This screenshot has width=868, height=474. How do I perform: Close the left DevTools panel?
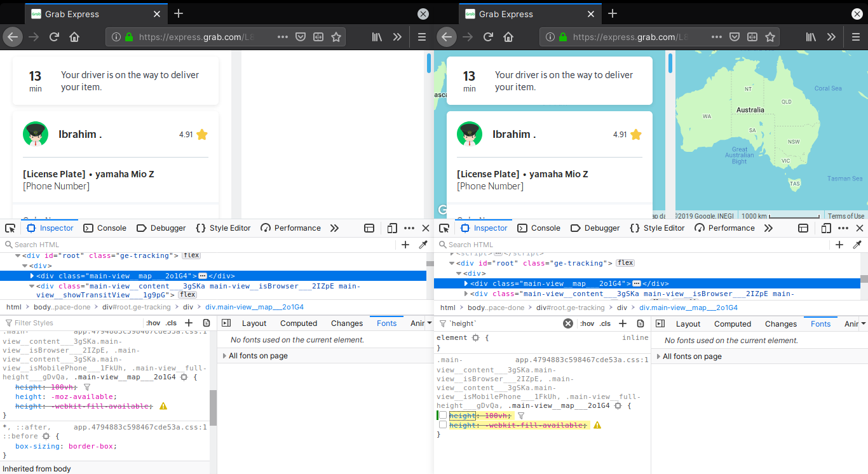click(426, 228)
